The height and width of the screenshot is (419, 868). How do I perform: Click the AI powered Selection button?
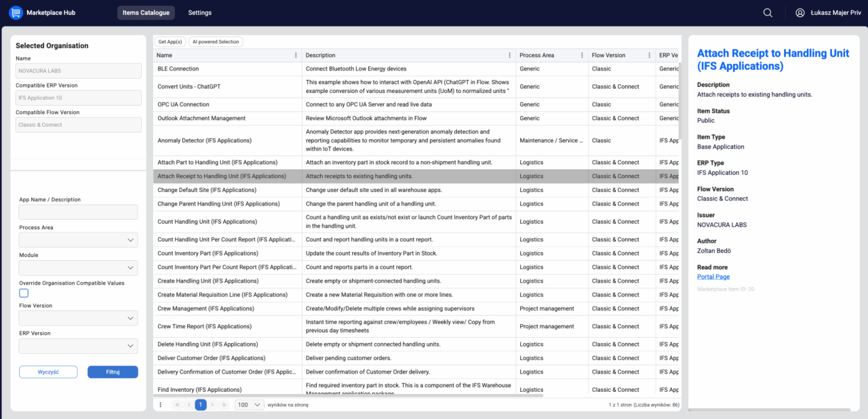[x=216, y=42]
